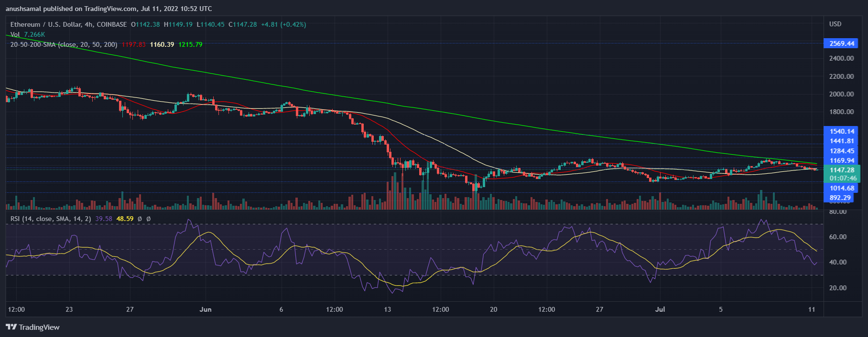Click the 1800.00 price axis label
This screenshot has height=337, width=868.
(x=842, y=112)
